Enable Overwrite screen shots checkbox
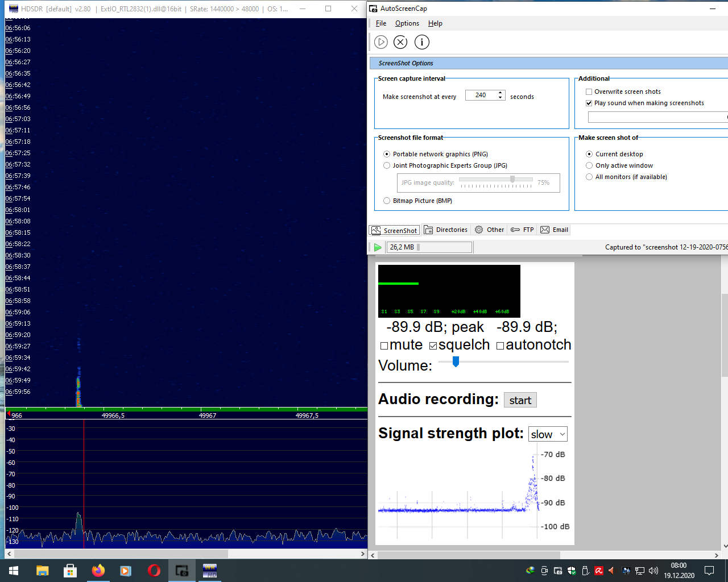Viewport: 728px width, 582px height. click(x=589, y=92)
